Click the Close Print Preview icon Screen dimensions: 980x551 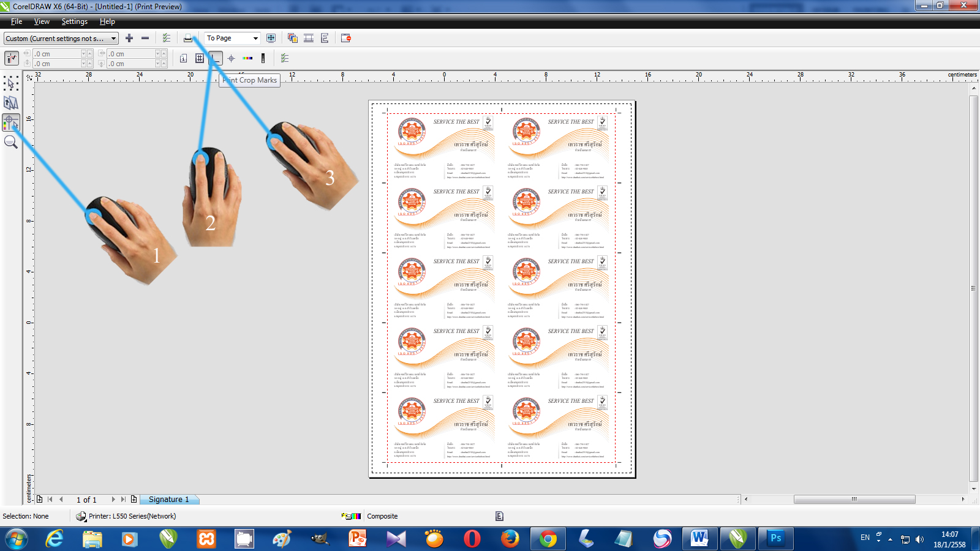346,38
